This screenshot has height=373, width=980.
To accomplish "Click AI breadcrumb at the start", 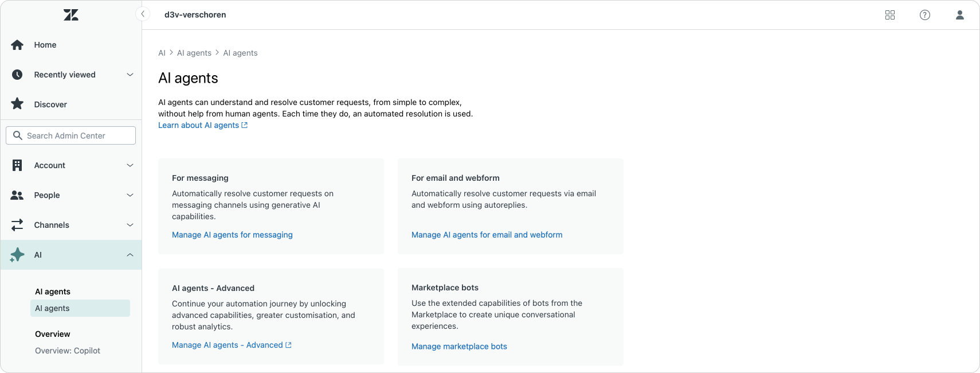I will pos(162,53).
